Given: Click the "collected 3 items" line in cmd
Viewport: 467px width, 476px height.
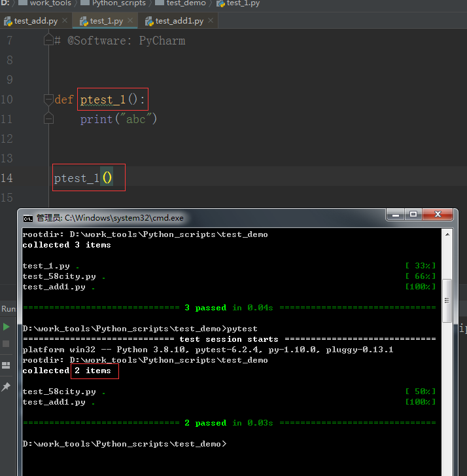Looking at the screenshot, I should coord(67,245).
